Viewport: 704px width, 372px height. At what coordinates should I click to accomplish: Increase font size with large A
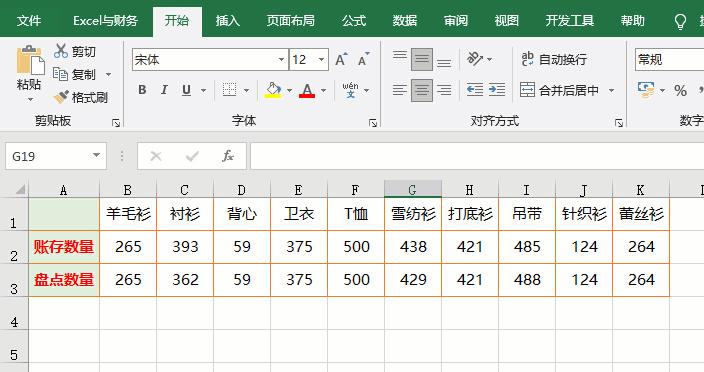341,59
